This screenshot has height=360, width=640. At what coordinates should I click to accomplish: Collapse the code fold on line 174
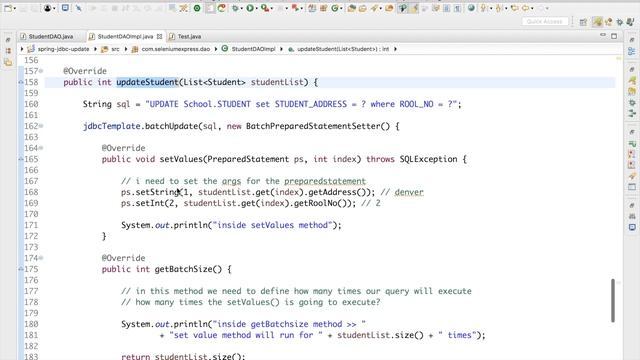click(x=41, y=258)
